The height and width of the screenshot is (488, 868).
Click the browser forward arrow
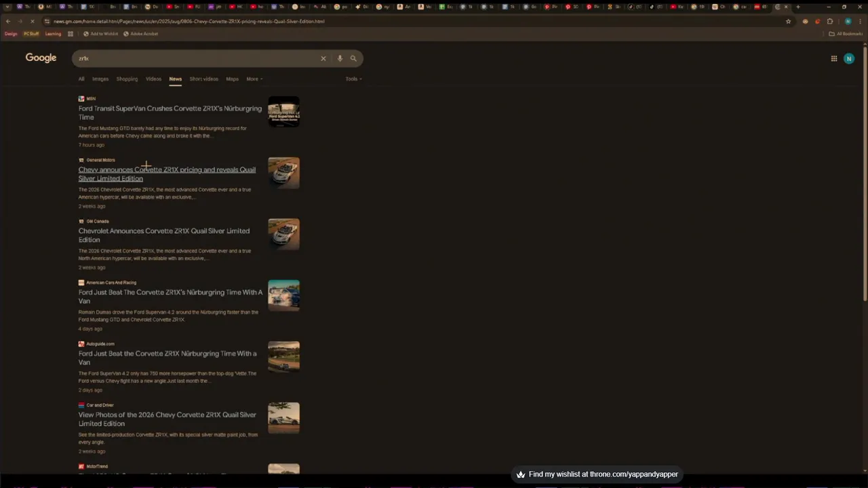pos(20,21)
